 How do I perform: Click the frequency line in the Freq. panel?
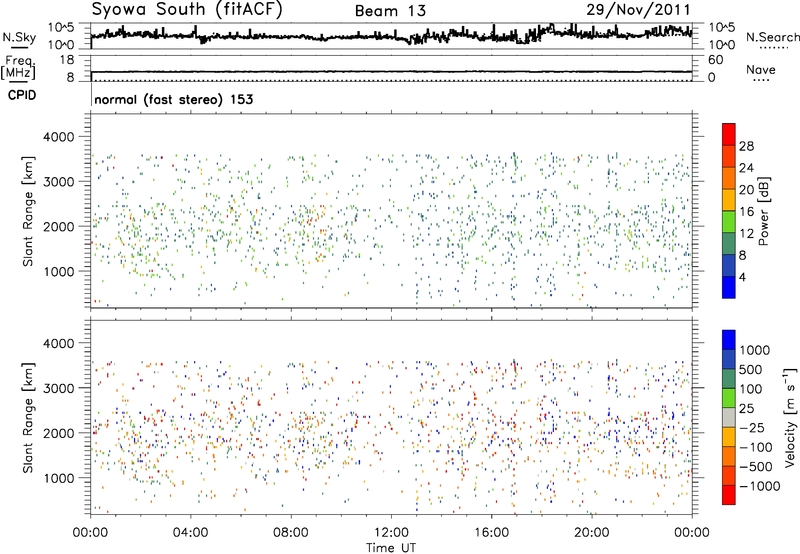391,72
